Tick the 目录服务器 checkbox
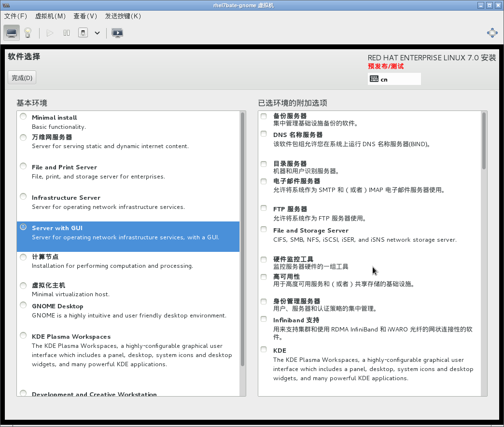This screenshot has width=504, height=427. point(264,164)
